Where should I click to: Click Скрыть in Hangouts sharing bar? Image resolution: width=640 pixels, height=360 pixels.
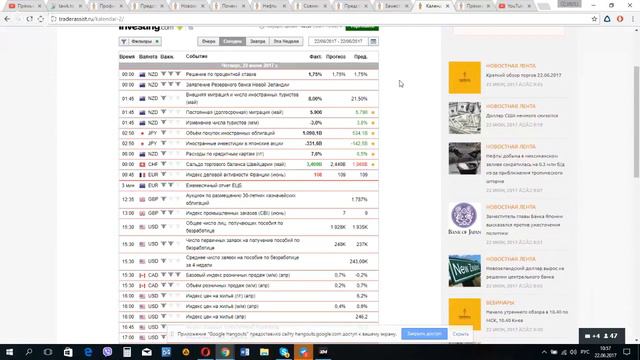pos(460,334)
